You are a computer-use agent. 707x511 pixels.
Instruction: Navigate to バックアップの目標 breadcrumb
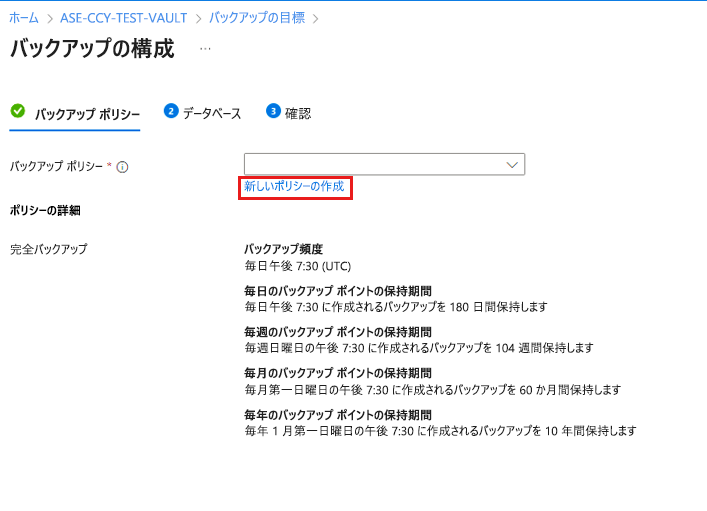[256, 18]
